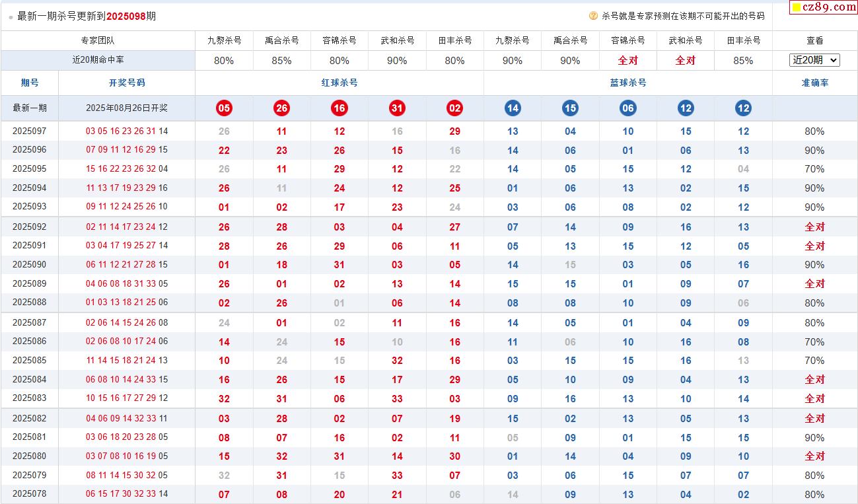858x504 pixels.
Task: Click red ball 05 in latest row
Action: [x=224, y=108]
